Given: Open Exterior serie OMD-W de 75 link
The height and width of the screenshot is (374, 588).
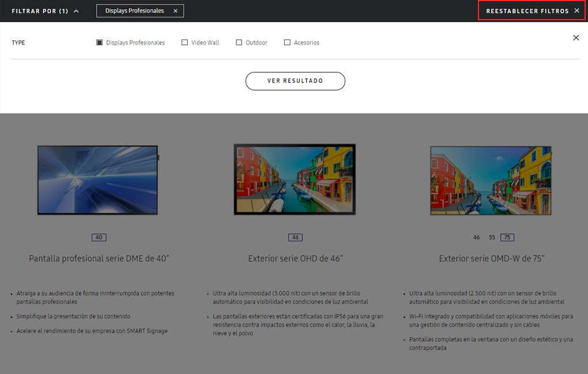Looking at the screenshot, I should coord(492,259).
